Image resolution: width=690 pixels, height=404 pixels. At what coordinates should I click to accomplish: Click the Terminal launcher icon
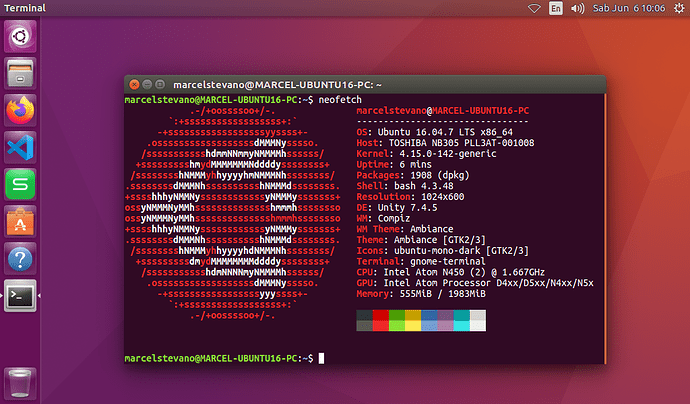tap(20, 295)
